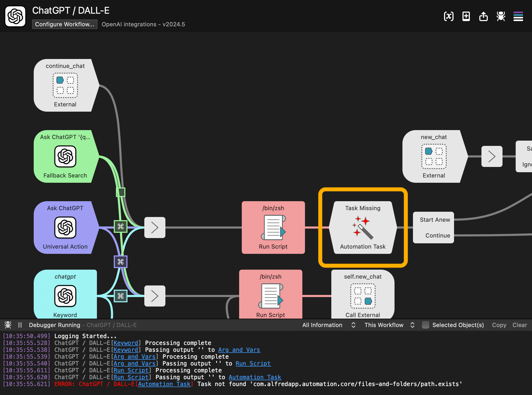Open the Workflow Environment Variables [x] icon

pos(449,16)
